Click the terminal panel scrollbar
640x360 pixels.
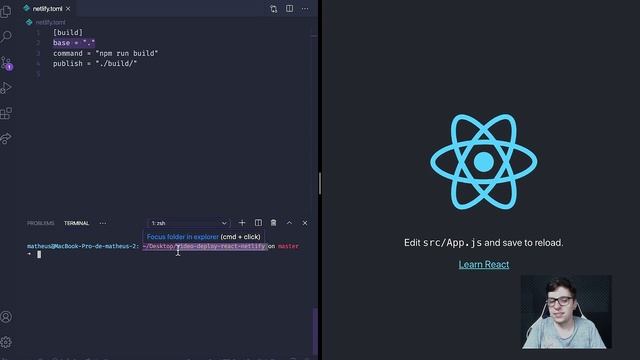pos(315,331)
